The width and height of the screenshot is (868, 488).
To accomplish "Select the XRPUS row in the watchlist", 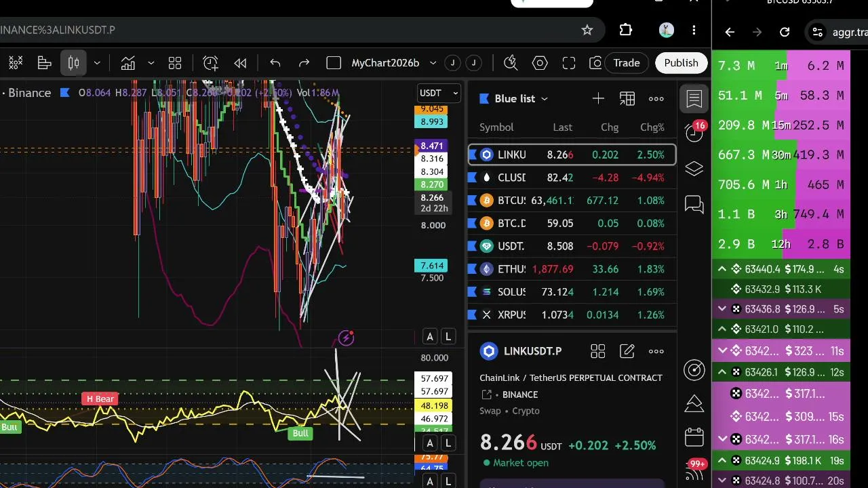I will pos(572,314).
